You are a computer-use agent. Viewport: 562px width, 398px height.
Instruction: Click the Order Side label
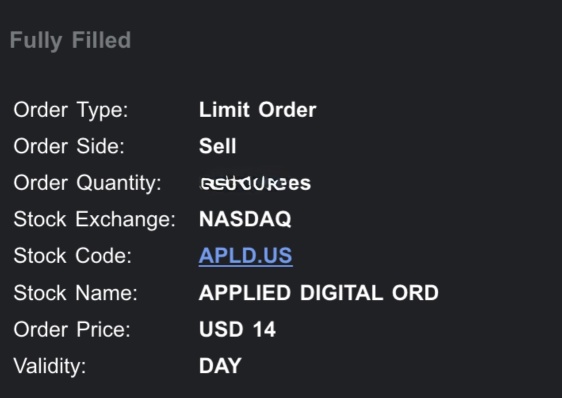69,146
